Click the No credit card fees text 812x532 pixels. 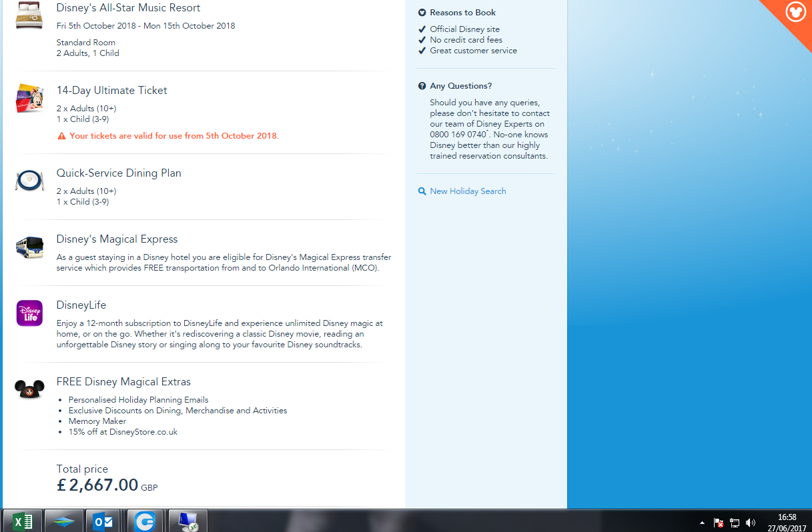pos(466,40)
